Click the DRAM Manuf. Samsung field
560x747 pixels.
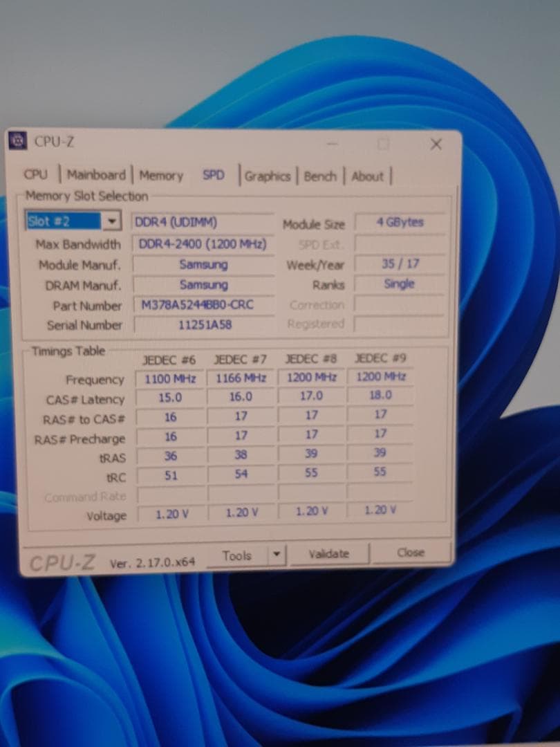pos(203,284)
